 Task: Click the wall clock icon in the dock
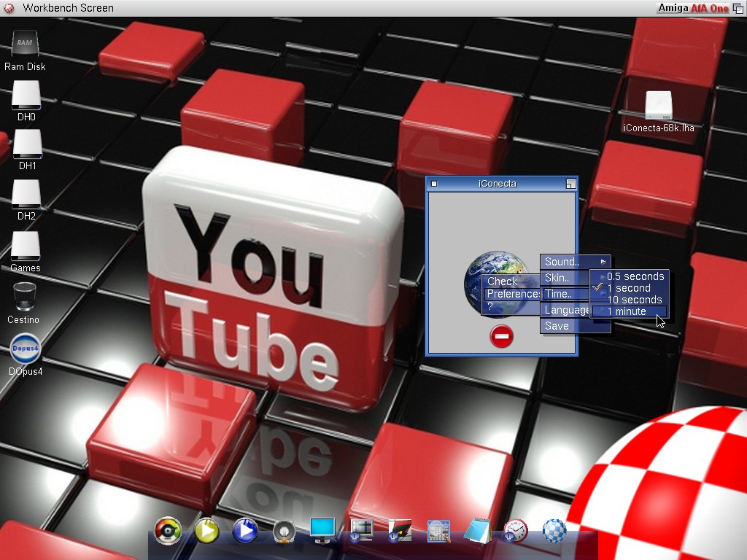click(x=515, y=531)
